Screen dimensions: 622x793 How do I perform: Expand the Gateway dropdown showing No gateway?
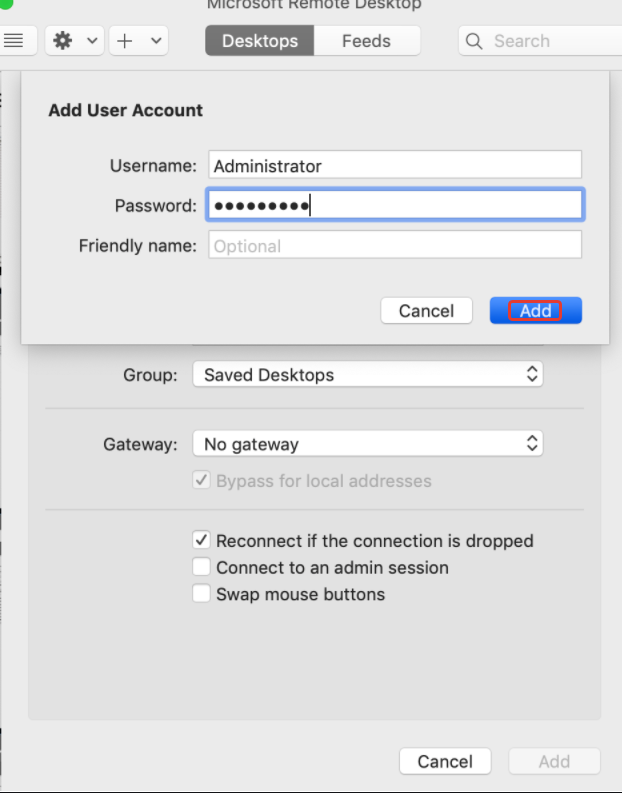[x=367, y=443]
